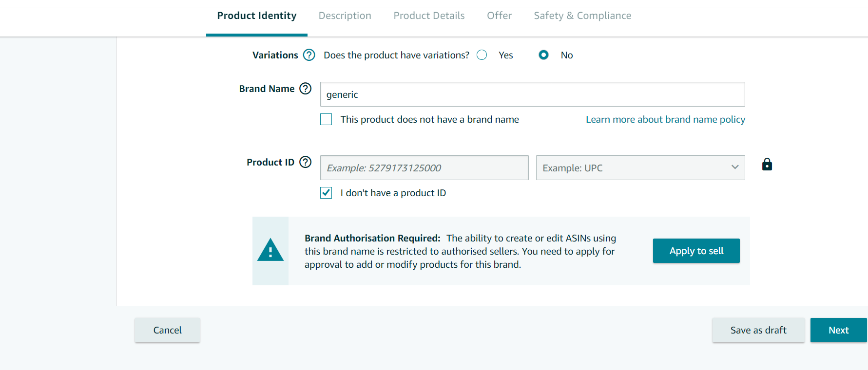The width and height of the screenshot is (868, 370).
Task: Open the Offer tab
Action: tap(500, 16)
